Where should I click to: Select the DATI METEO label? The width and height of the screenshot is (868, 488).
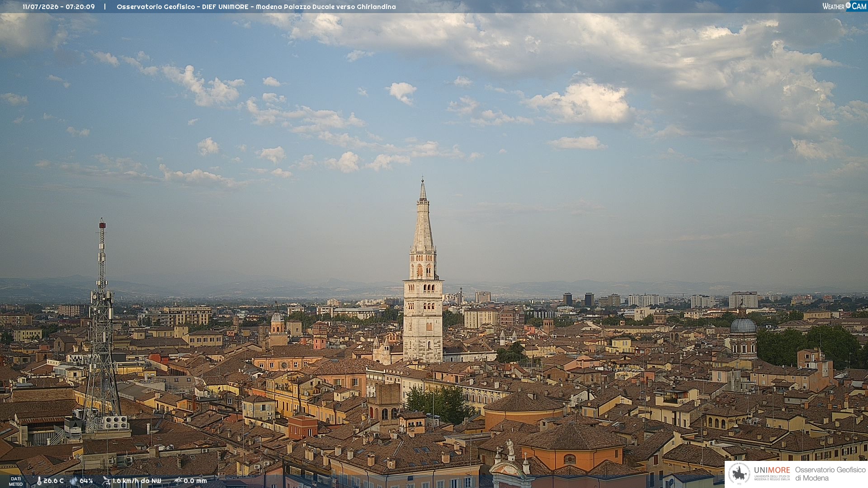click(16, 481)
